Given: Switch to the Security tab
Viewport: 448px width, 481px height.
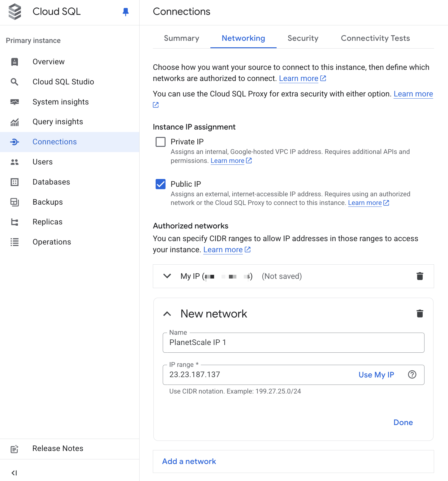Looking at the screenshot, I should (303, 38).
